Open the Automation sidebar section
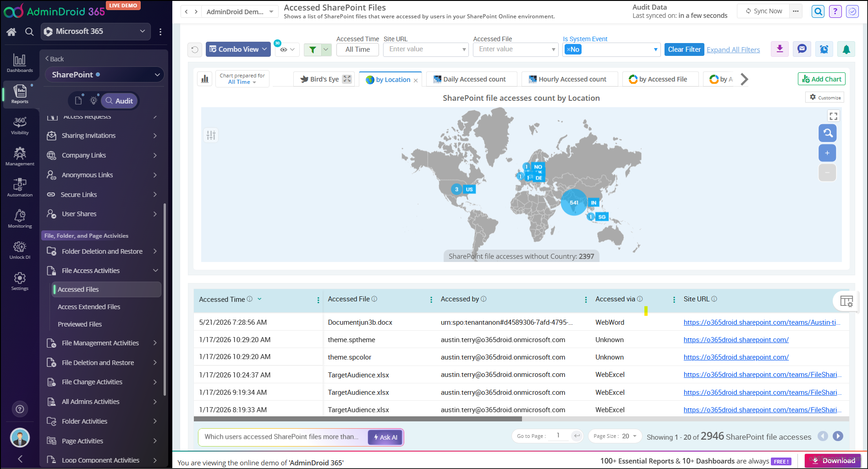The height and width of the screenshot is (469, 868). [x=20, y=188]
